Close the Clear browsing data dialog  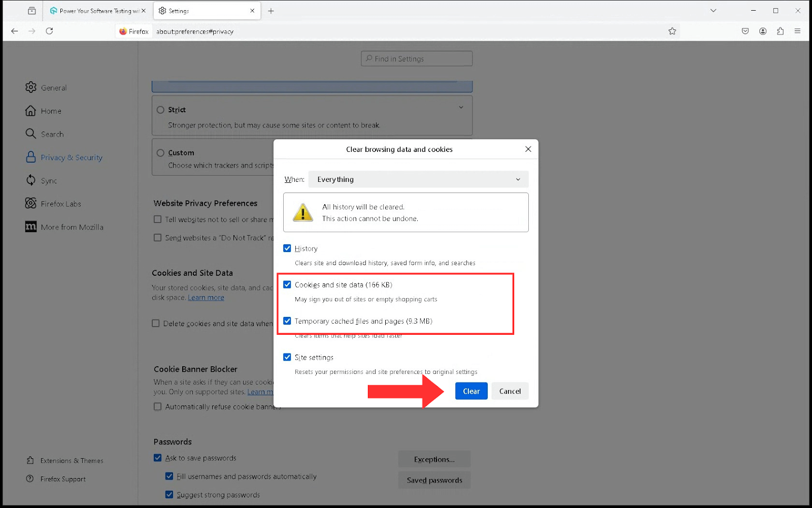tap(528, 149)
